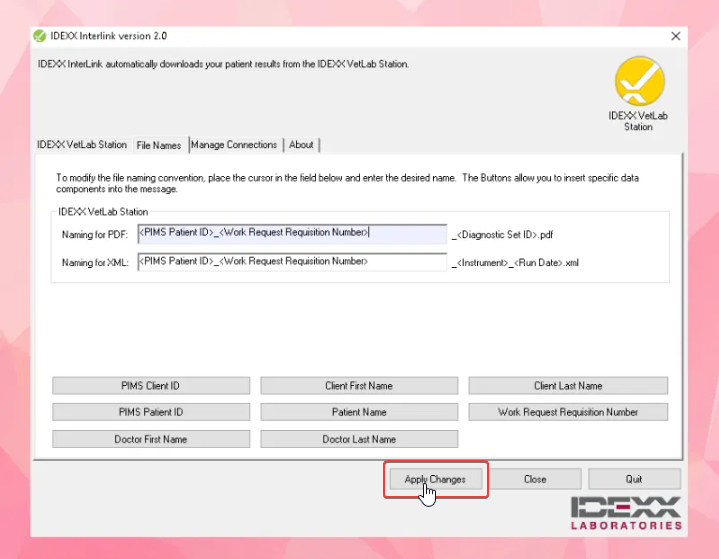Click the 'IDEXX VetLab Station' caption under yellow icon

pos(638,121)
